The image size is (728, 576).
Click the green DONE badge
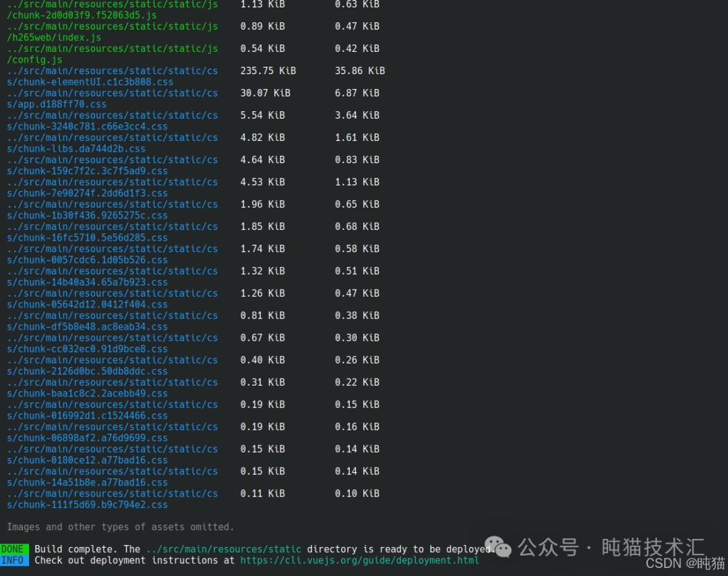coord(14,549)
